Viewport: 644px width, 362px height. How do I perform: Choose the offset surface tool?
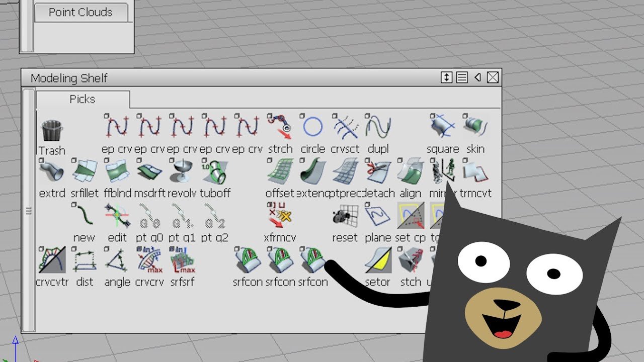tap(280, 171)
